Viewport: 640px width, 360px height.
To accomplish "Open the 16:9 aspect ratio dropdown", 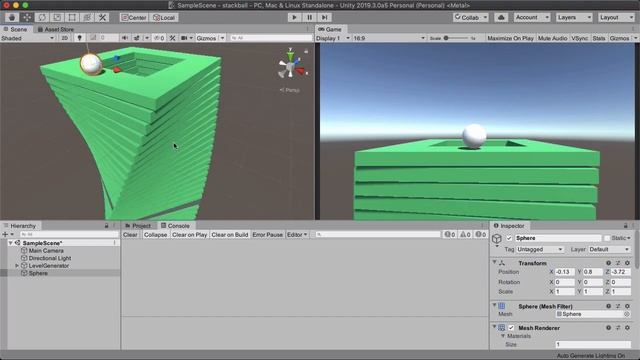I will pyautogui.click(x=389, y=38).
